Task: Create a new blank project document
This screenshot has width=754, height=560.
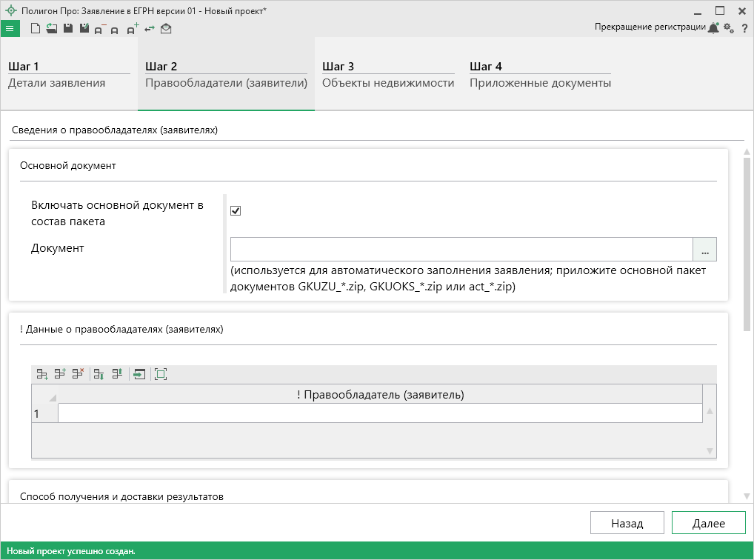Action: point(35,29)
